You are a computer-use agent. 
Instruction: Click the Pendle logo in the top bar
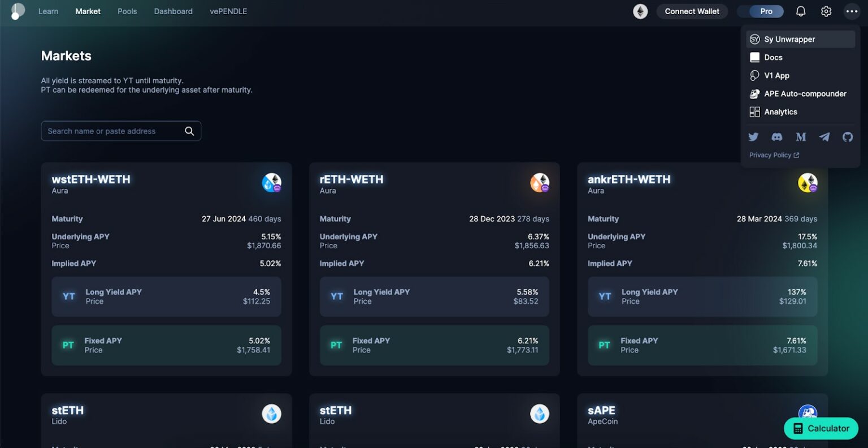click(x=16, y=11)
